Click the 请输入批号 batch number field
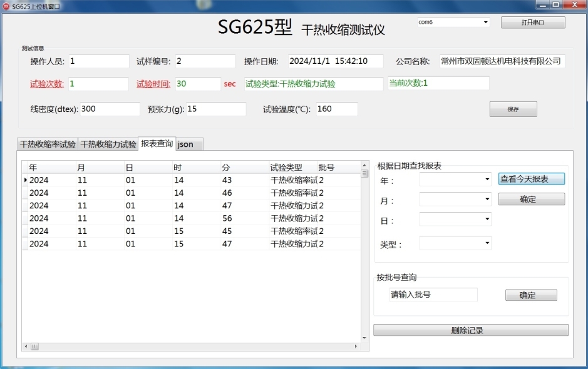 (433, 295)
